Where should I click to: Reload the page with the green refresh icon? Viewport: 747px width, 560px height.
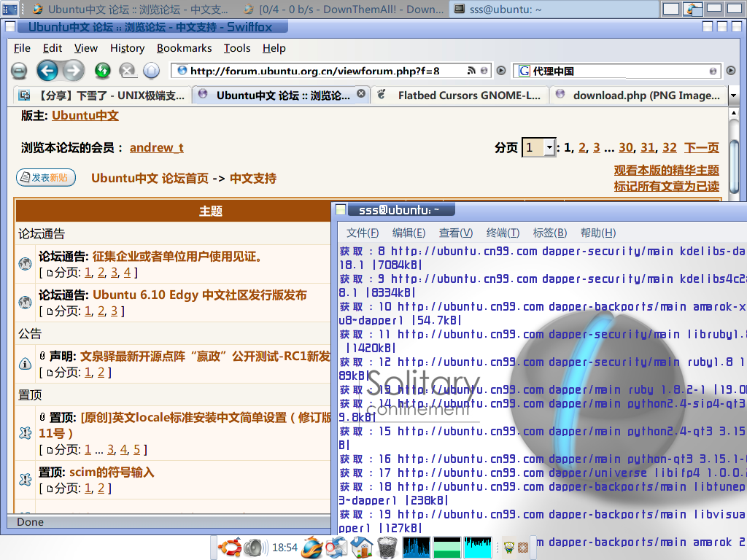point(102,71)
